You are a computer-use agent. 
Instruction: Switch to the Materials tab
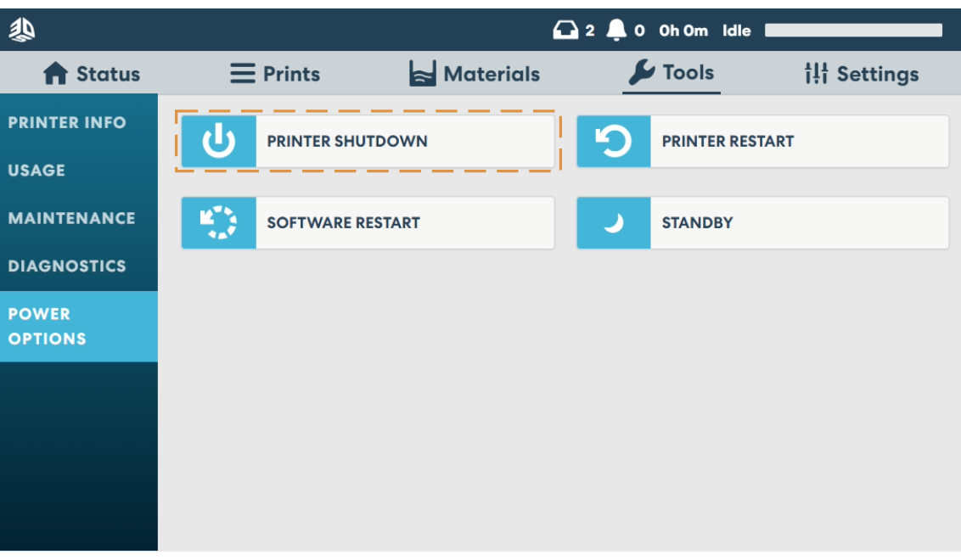[475, 72]
